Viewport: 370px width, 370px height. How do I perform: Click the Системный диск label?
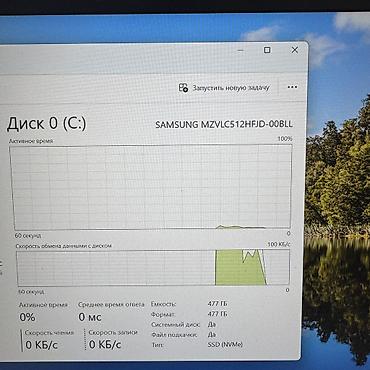tap(175, 324)
